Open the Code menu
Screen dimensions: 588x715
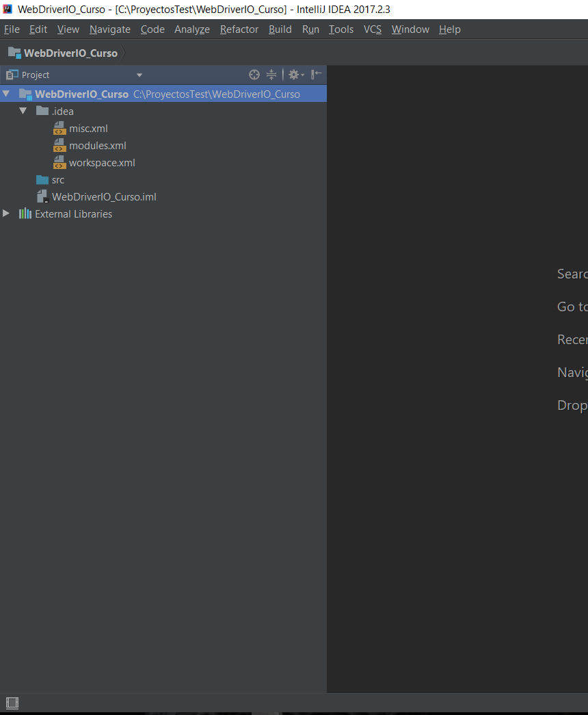pos(152,29)
